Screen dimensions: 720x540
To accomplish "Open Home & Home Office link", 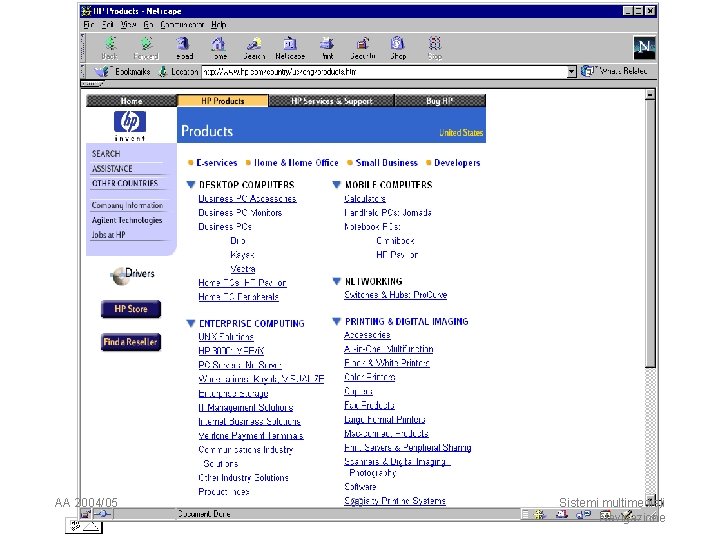I will (296, 163).
